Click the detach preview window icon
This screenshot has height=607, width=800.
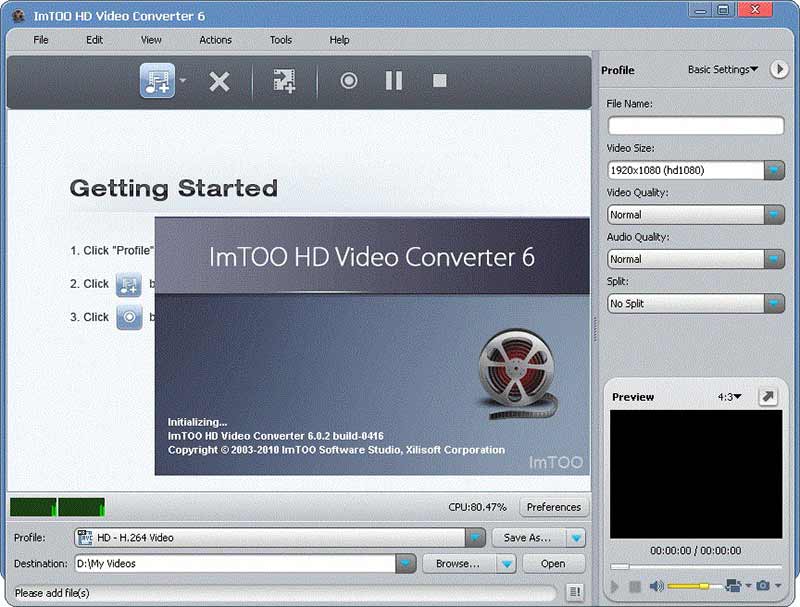pyautogui.click(x=768, y=396)
